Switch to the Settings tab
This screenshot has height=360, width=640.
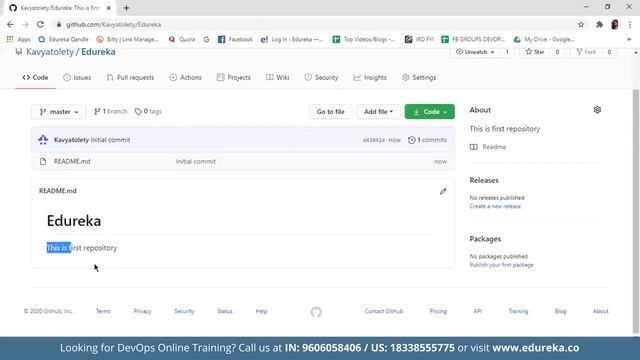(x=419, y=77)
